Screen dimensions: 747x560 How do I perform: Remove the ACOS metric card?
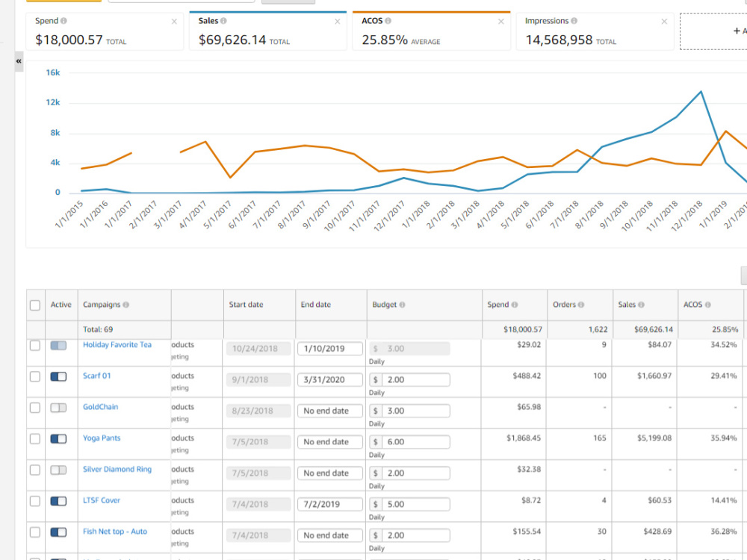click(x=500, y=22)
